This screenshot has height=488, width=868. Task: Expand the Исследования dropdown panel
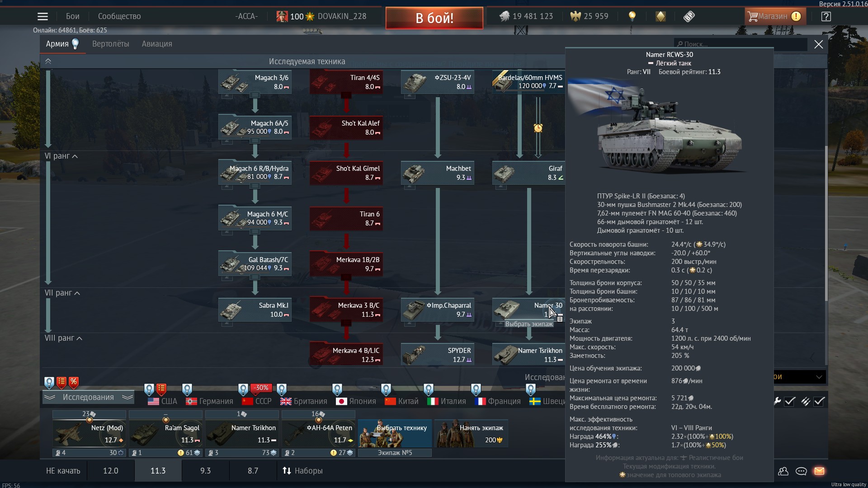coord(88,397)
